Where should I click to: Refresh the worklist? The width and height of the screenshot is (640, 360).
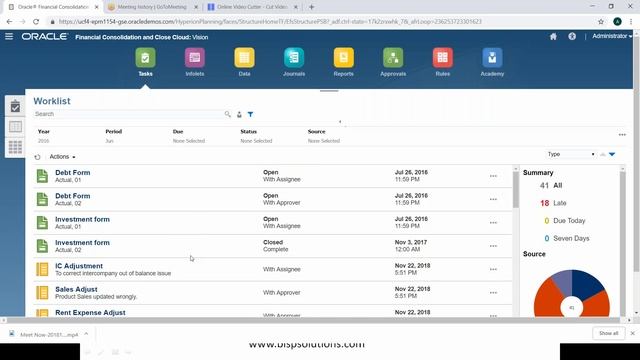click(x=38, y=157)
